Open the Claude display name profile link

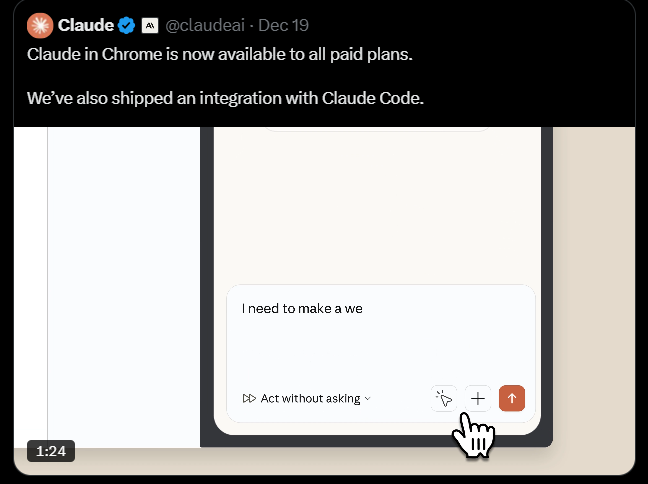point(86,25)
